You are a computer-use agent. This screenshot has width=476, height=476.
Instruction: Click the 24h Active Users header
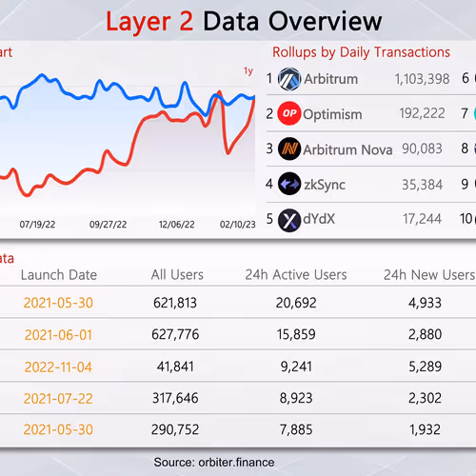[296, 275]
